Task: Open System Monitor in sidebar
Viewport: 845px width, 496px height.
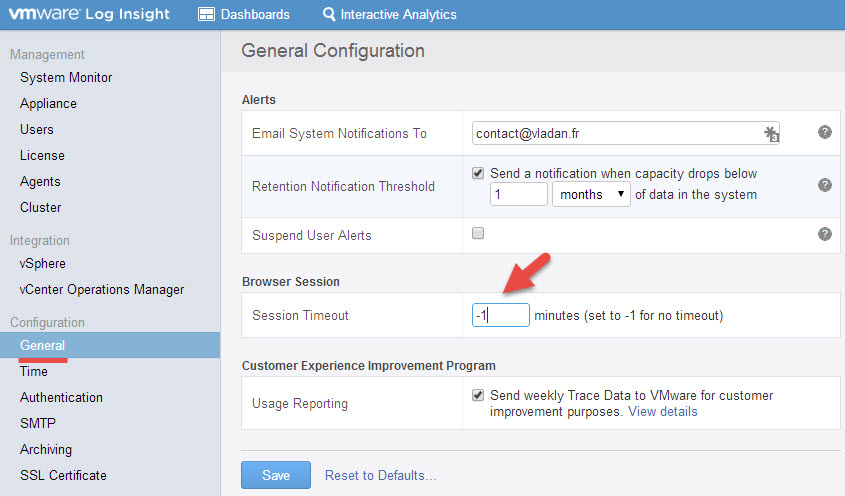Action: tap(66, 78)
